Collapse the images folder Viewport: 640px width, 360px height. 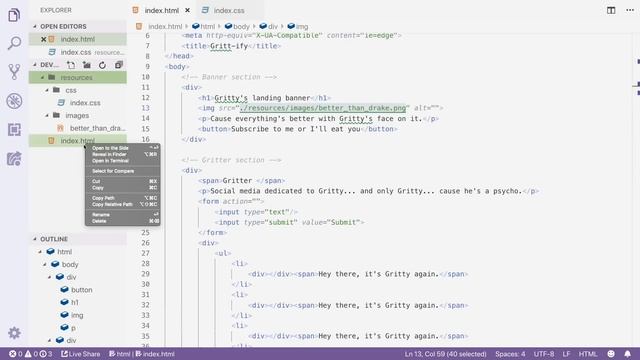tap(47, 116)
